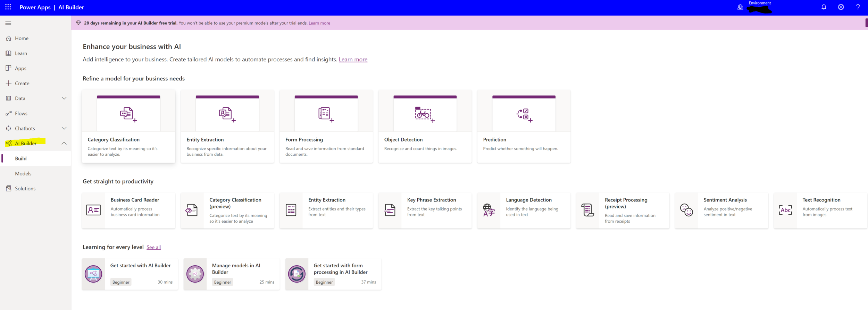Click Language Detection card title
868x310 pixels.
click(528, 200)
